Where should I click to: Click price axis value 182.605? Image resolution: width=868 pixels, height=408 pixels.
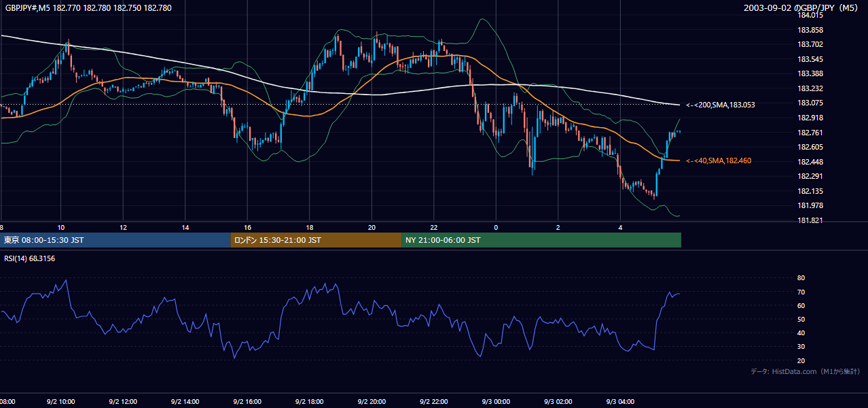810,147
